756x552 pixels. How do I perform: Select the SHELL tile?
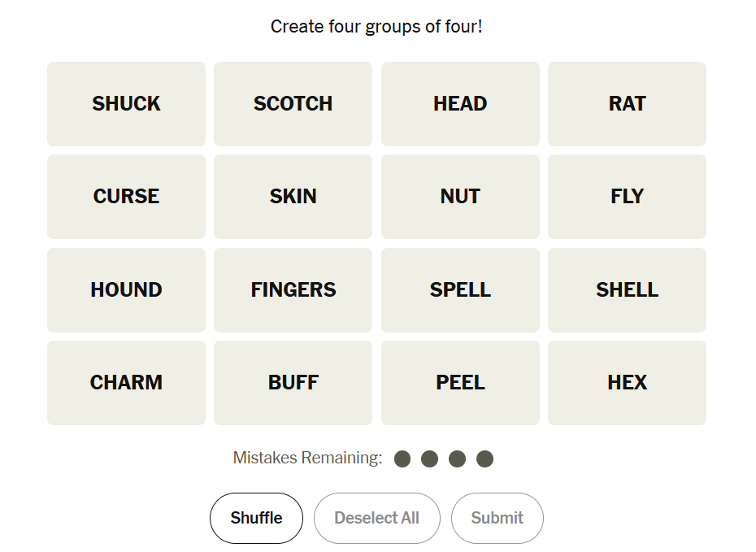tap(627, 290)
